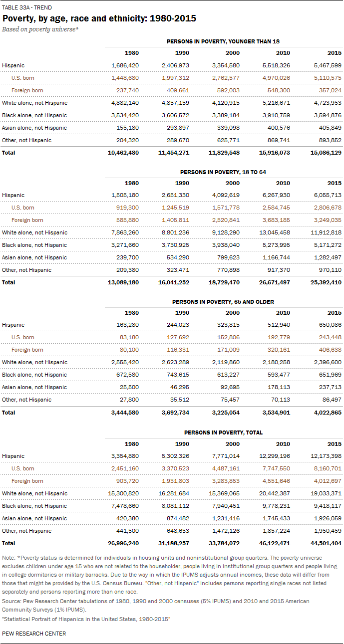Select 'Black alone, not Hispanic' in 65 and older
Viewport: 344px width, 644px height.
[x=34, y=375]
